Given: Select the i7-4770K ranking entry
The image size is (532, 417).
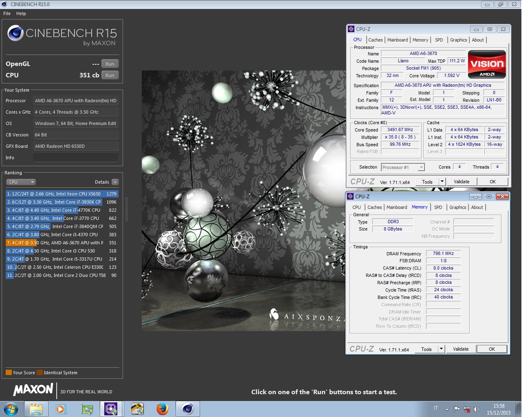Looking at the screenshot, I should click(x=62, y=210).
